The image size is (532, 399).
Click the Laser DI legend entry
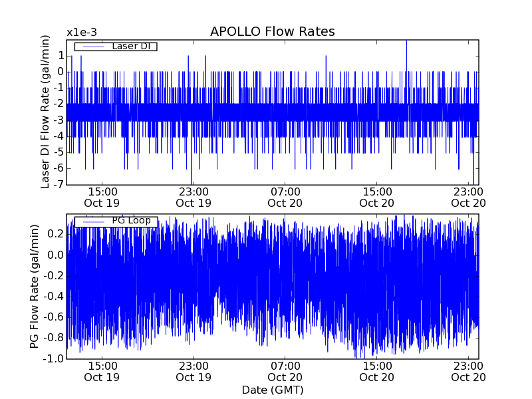(x=116, y=47)
